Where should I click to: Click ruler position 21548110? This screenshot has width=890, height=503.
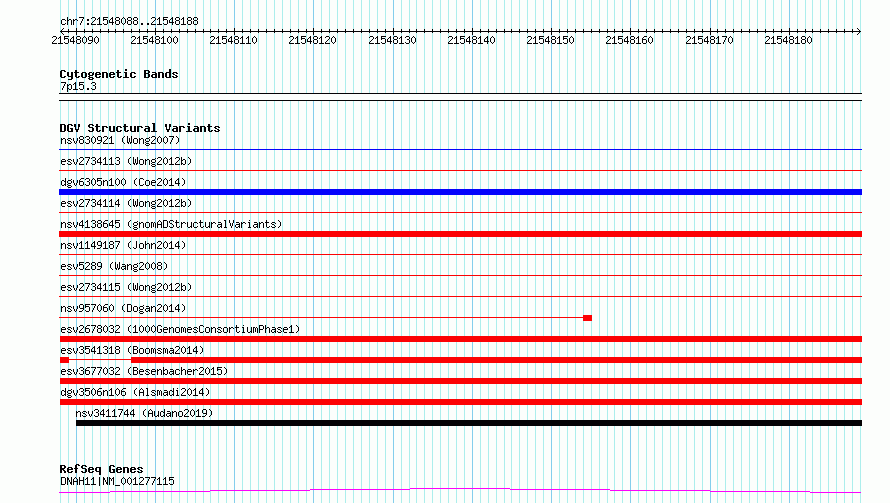coord(233,40)
